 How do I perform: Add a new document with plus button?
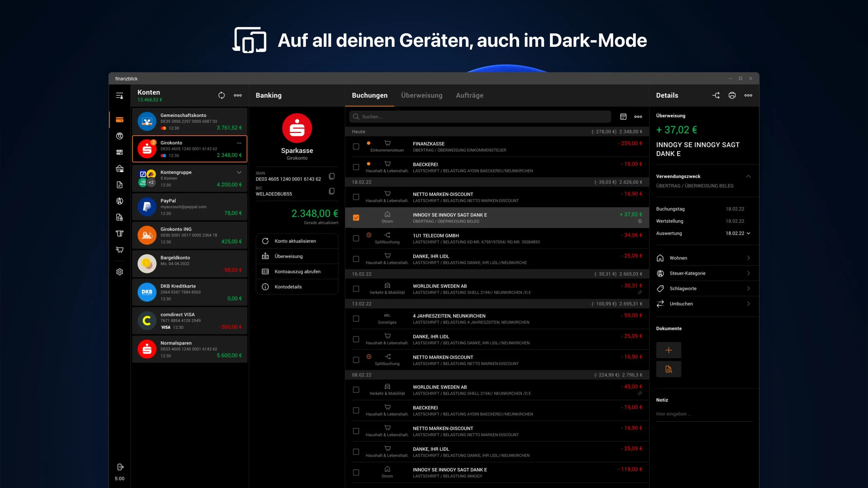coord(669,350)
